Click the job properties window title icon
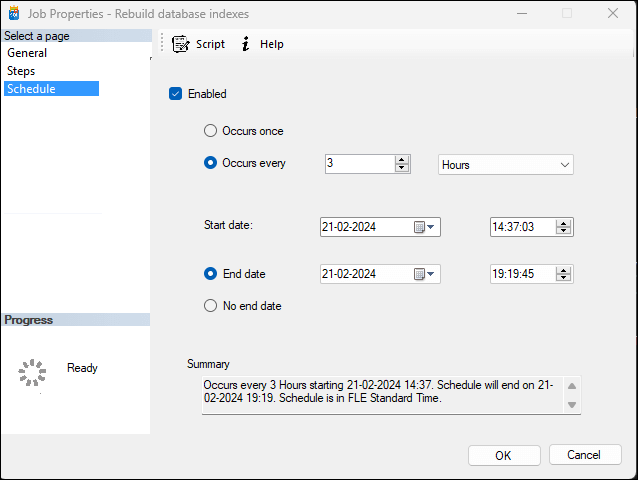 14,14
